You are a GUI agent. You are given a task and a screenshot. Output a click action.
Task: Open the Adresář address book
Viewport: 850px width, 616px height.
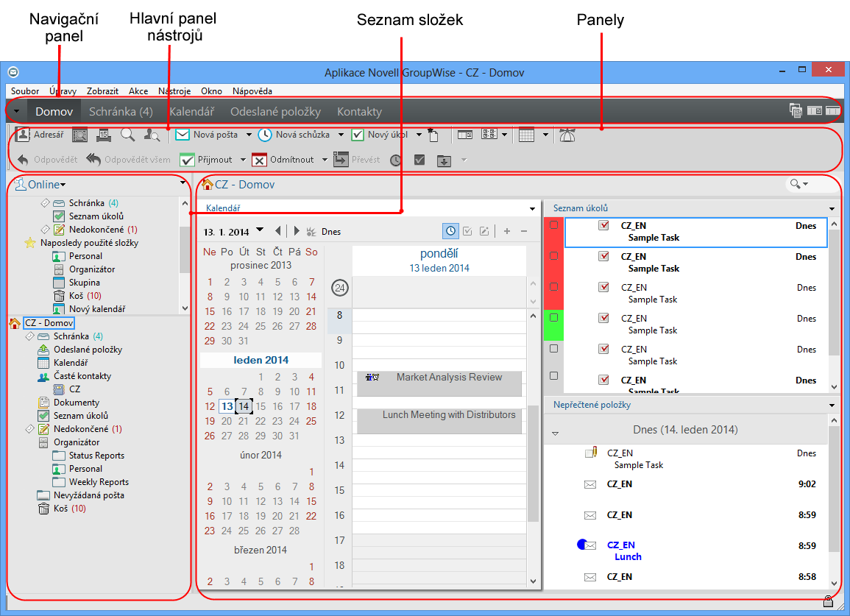(x=40, y=135)
